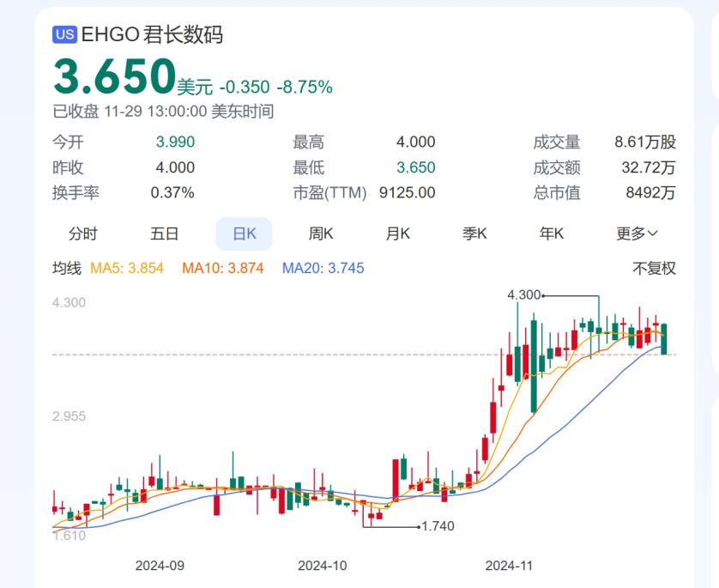Click the 成交额 value 32.72万
719x588 pixels.
649,167
